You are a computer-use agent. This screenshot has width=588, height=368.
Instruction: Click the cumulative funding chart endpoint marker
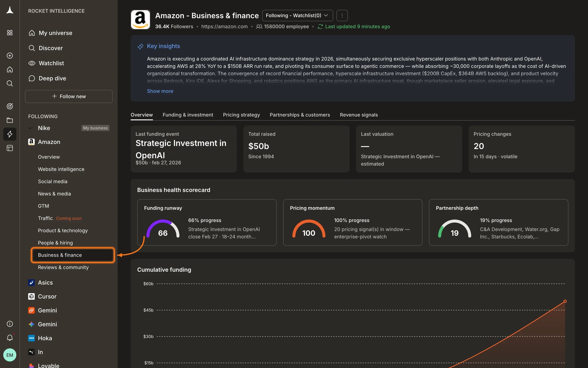click(565, 301)
